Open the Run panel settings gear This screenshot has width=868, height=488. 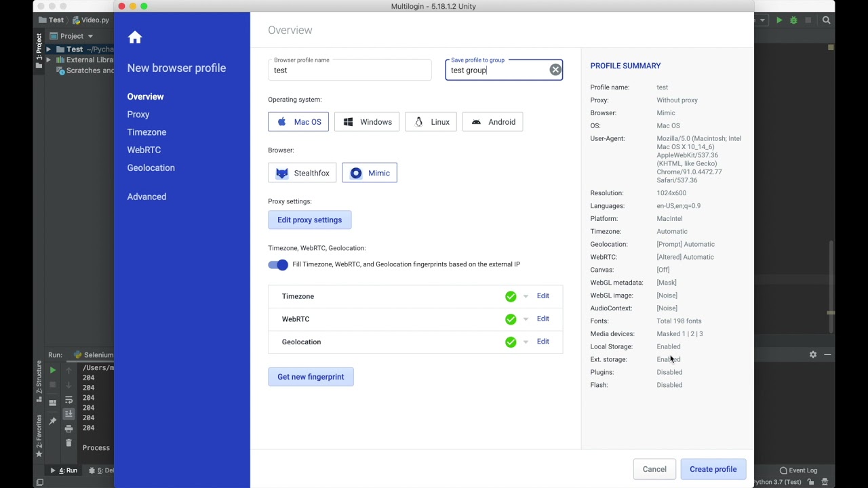813,354
